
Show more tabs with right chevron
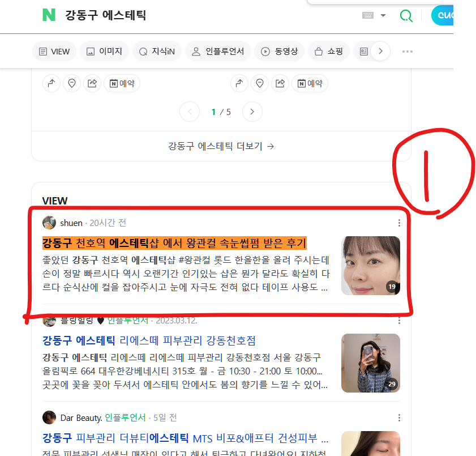pos(380,51)
